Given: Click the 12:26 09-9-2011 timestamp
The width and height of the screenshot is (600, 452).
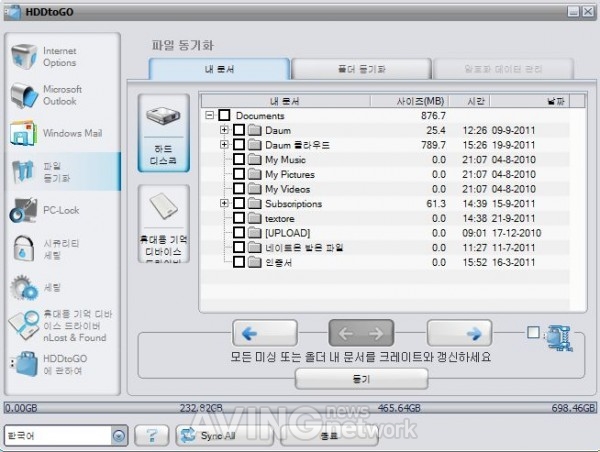Looking at the screenshot, I should pyautogui.click(x=499, y=131).
